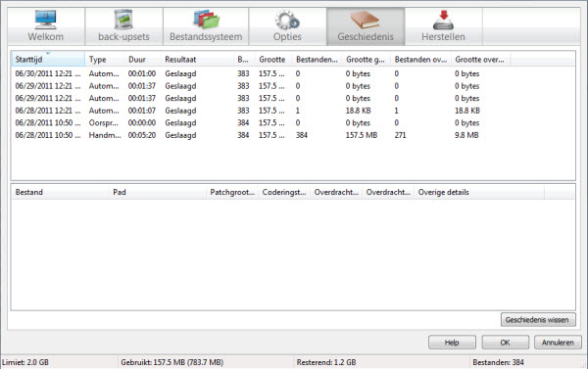Sort by the Bestanden ov... column header

[x=421, y=59]
